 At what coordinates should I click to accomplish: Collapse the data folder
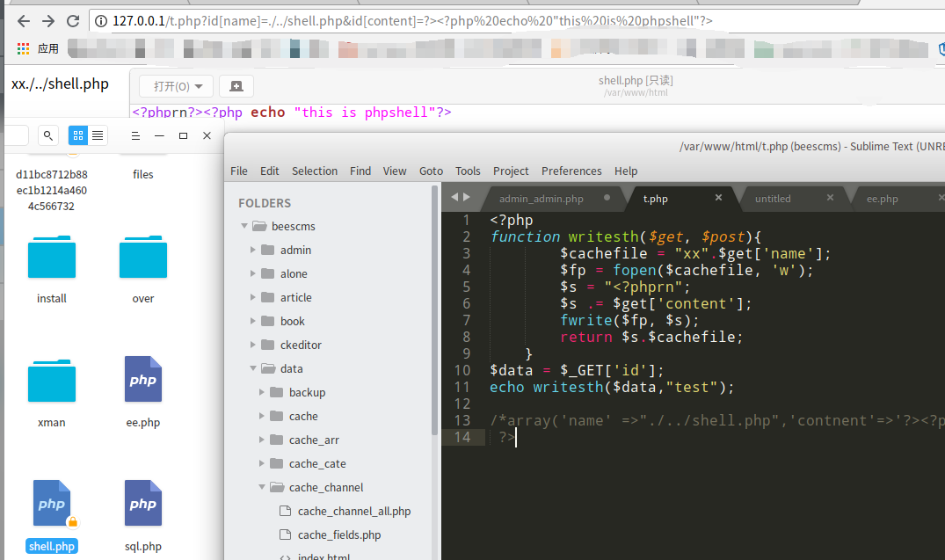point(253,368)
